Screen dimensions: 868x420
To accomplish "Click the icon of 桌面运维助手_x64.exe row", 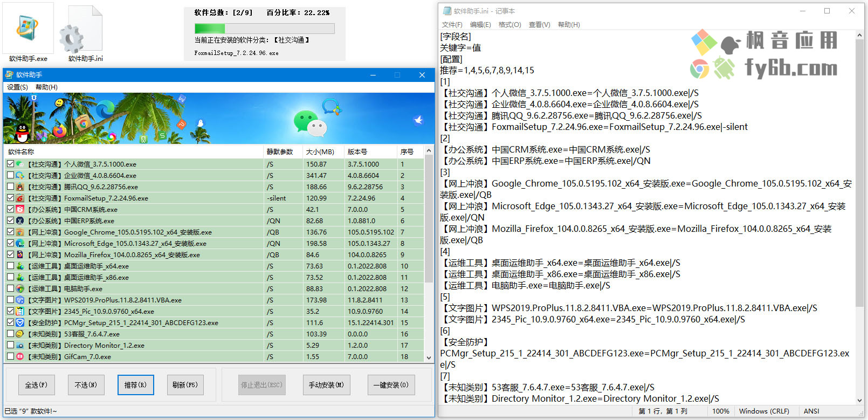I will (20, 266).
